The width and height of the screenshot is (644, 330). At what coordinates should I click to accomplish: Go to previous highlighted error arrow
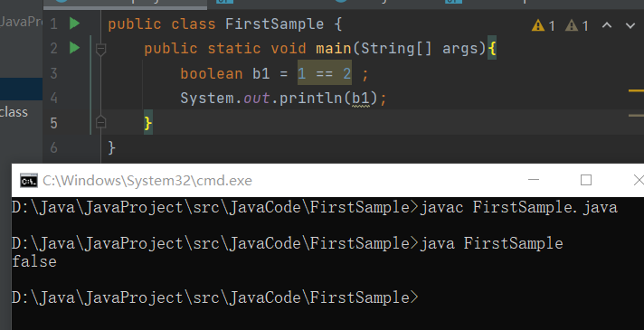[607, 25]
